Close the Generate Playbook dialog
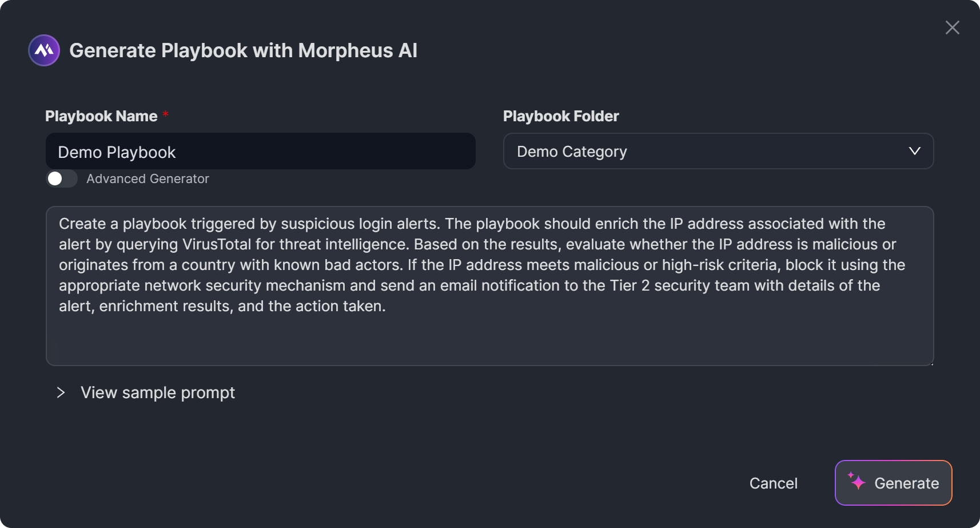The height and width of the screenshot is (528, 980). 952,27
